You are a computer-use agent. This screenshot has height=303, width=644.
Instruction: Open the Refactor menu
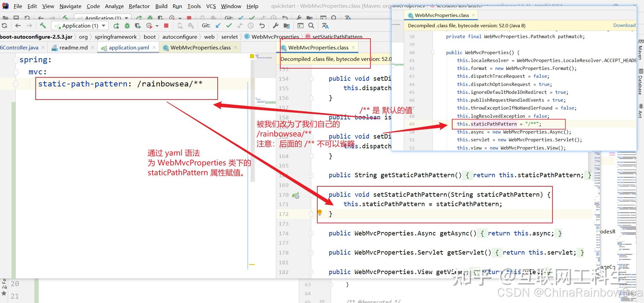[139, 6]
